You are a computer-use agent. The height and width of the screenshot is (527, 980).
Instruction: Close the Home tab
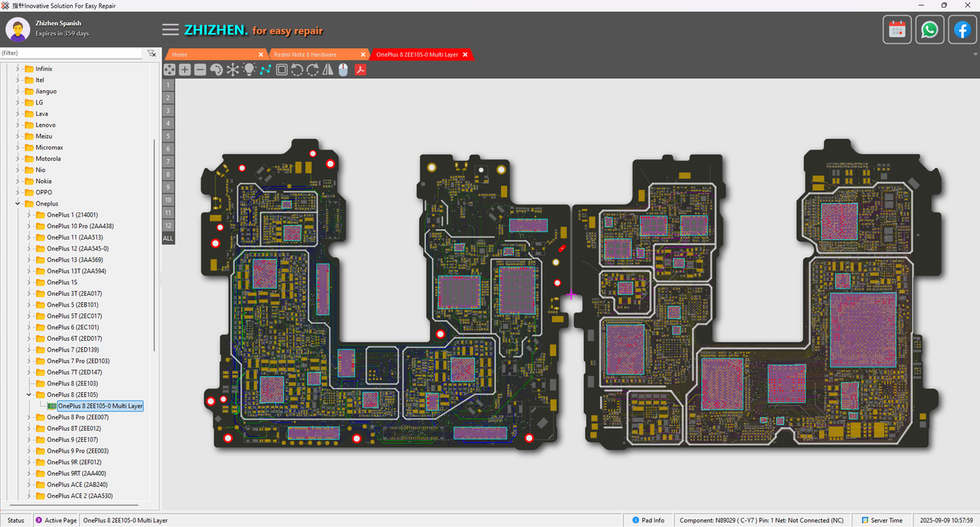coord(260,54)
